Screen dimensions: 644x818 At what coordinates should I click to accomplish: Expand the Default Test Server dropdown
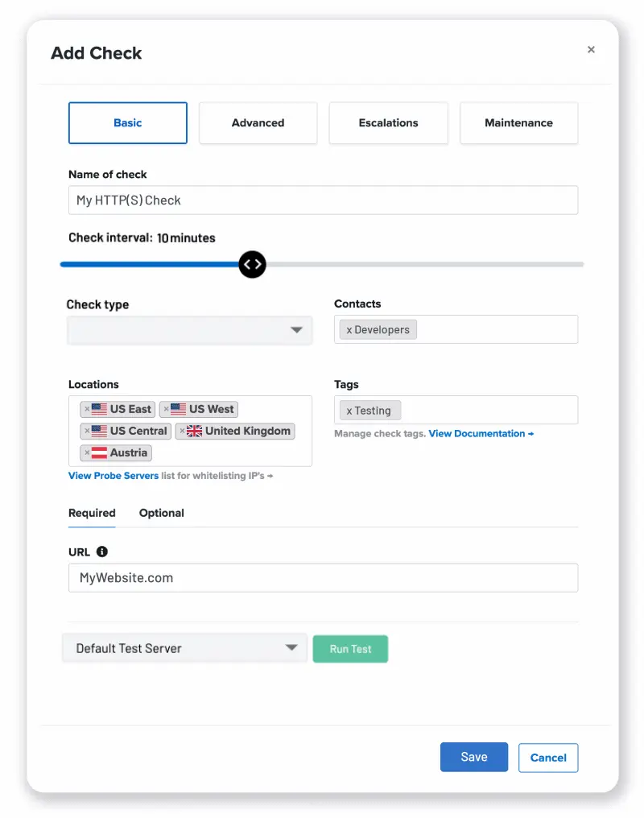pyautogui.click(x=184, y=648)
